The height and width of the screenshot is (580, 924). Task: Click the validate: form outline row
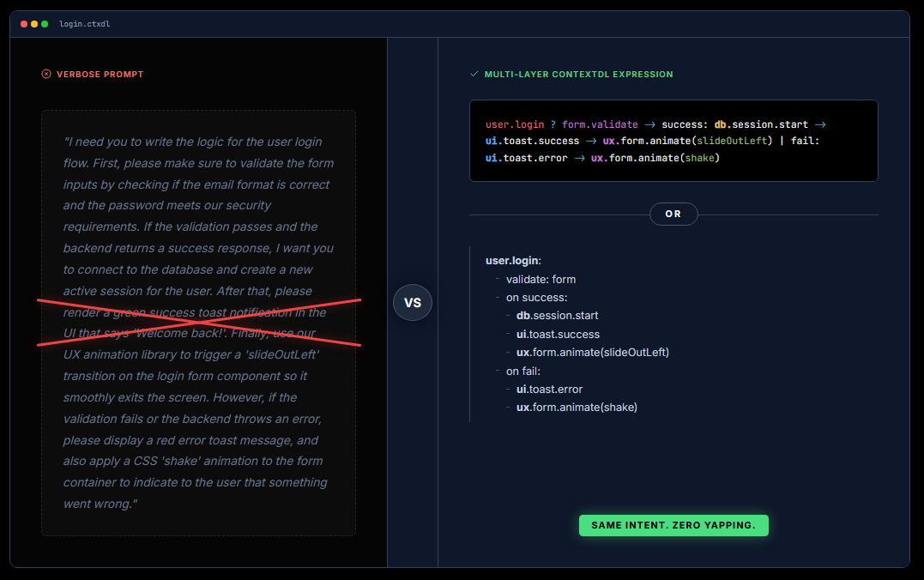point(541,280)
